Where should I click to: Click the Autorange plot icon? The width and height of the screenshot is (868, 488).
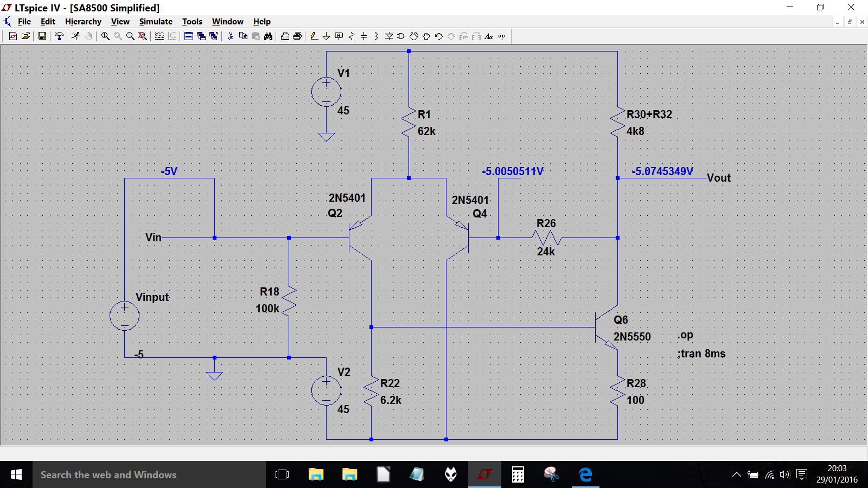point(159,36)
